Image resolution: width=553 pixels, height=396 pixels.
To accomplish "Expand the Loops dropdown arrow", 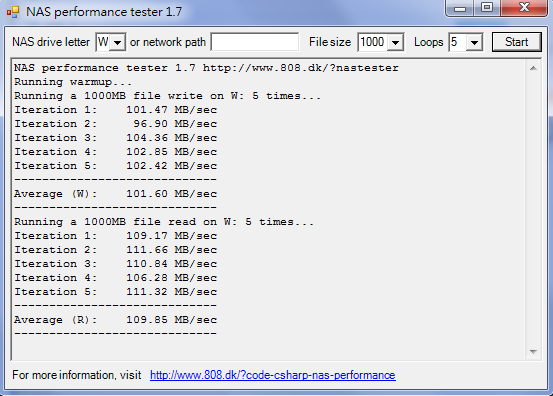I will click(474, 43).
